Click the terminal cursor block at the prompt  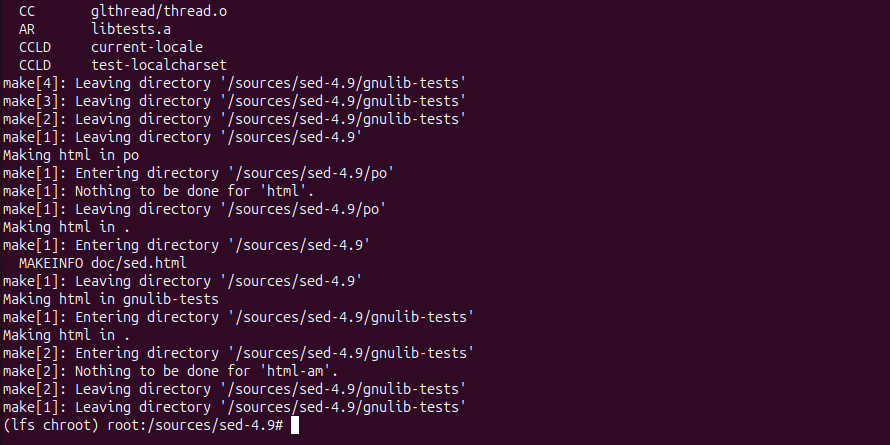pyautogui.click(x=294, y=425)
